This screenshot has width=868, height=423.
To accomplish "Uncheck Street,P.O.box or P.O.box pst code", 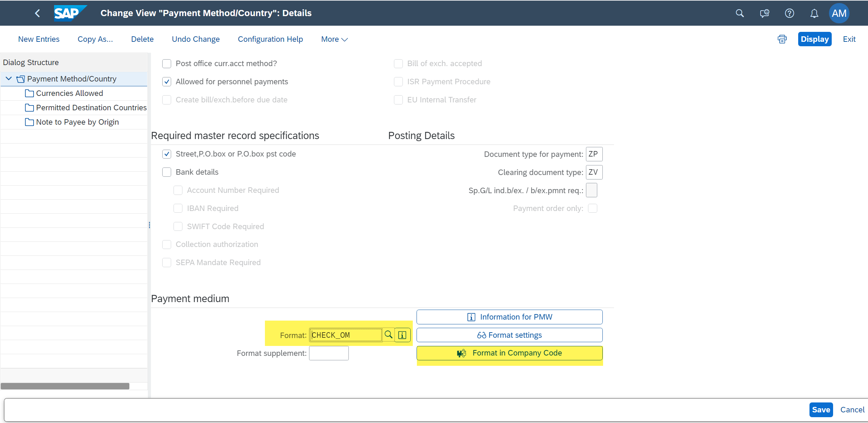I will coord(167,154).
